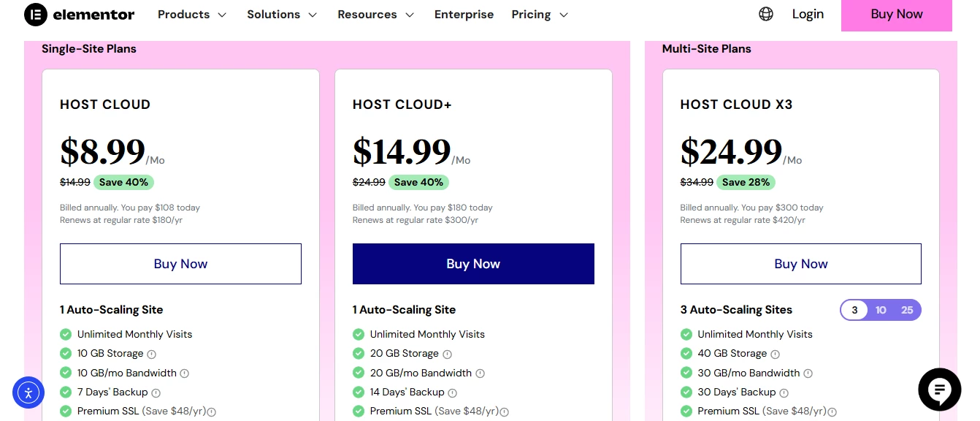This screenshot has height=421, width=980.
Task: Buy the Host Cloud+ plan
Action: click(x=473, y=264)
